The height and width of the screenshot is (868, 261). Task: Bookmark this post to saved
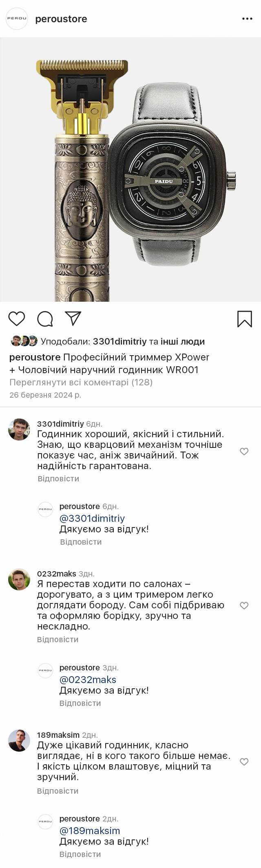coord(244,319)
